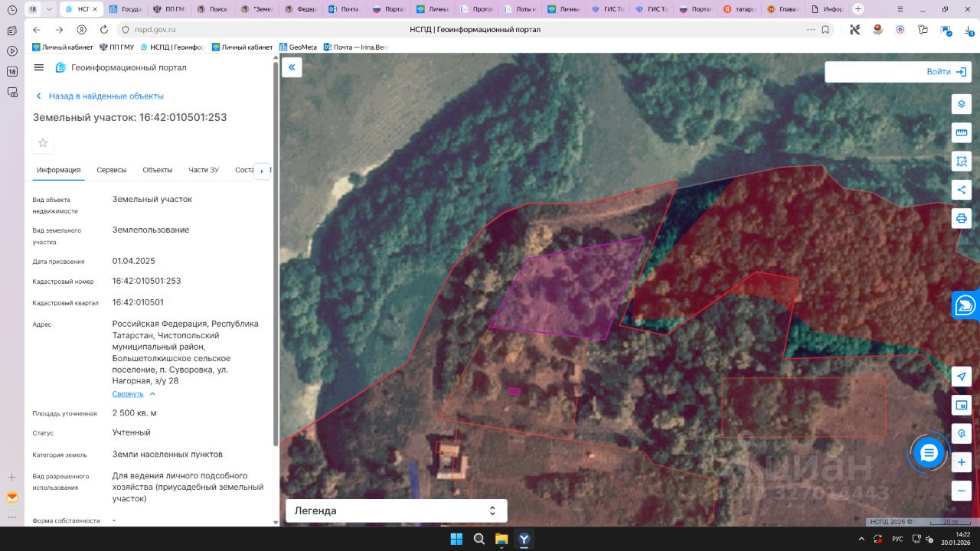980x551 pixels.
Task: Click the share map icon
Action: 962,190
